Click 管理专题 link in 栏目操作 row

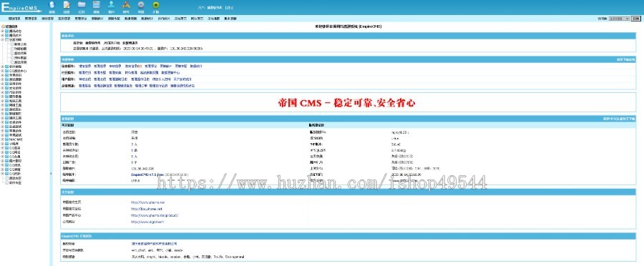click(99, 72)
